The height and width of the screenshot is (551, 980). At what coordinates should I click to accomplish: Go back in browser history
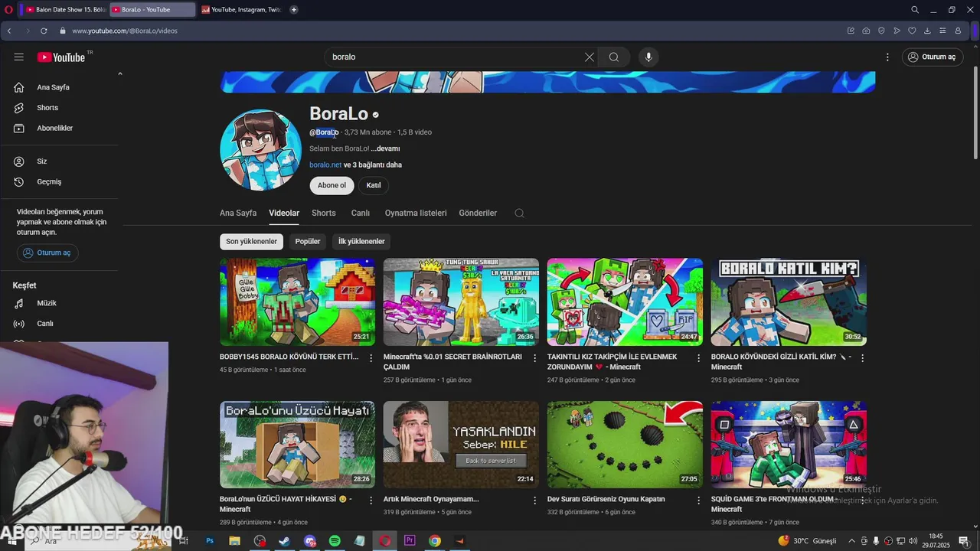(x=9, y=31)
